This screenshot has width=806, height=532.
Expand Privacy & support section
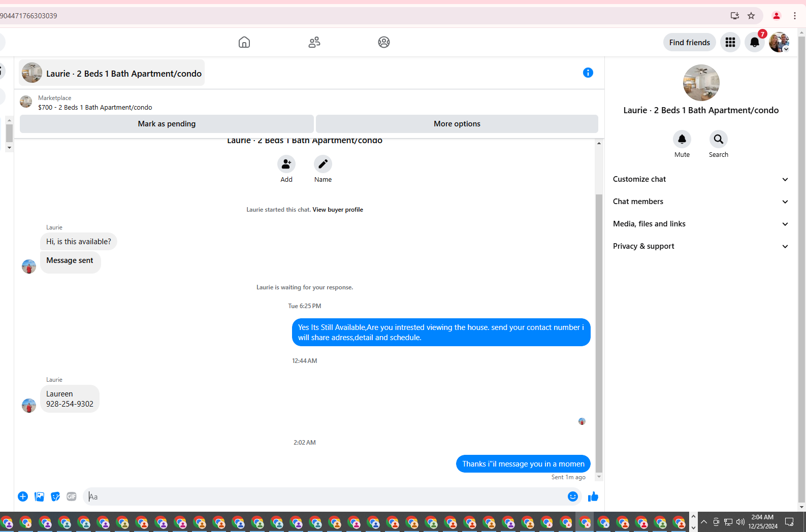click(x=701, y=246)
